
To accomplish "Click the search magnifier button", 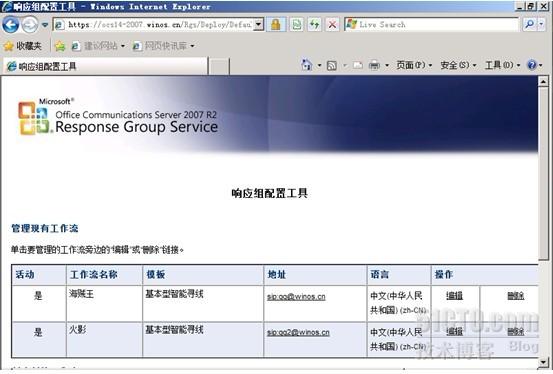I will [529, 24].
